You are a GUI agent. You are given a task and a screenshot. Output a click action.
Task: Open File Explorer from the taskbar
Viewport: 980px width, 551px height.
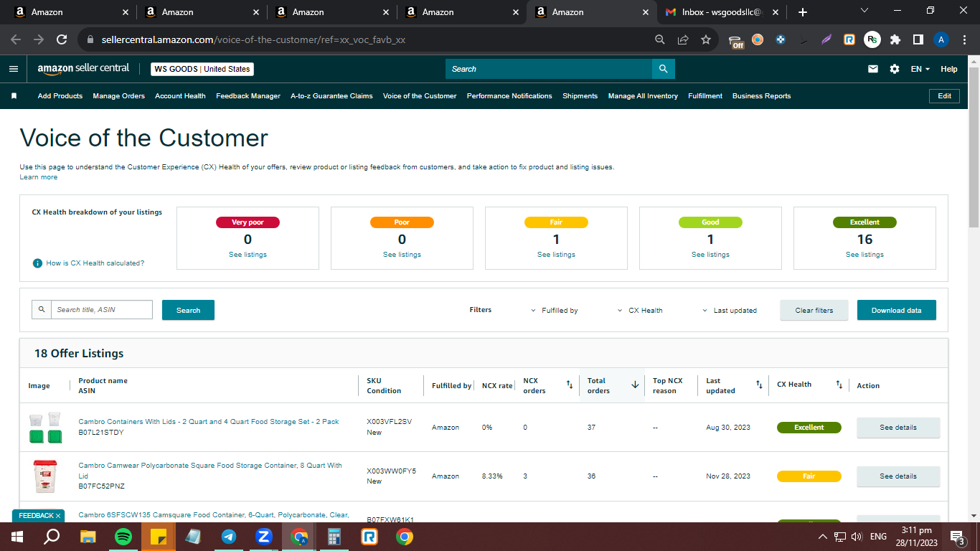(88, 537)
